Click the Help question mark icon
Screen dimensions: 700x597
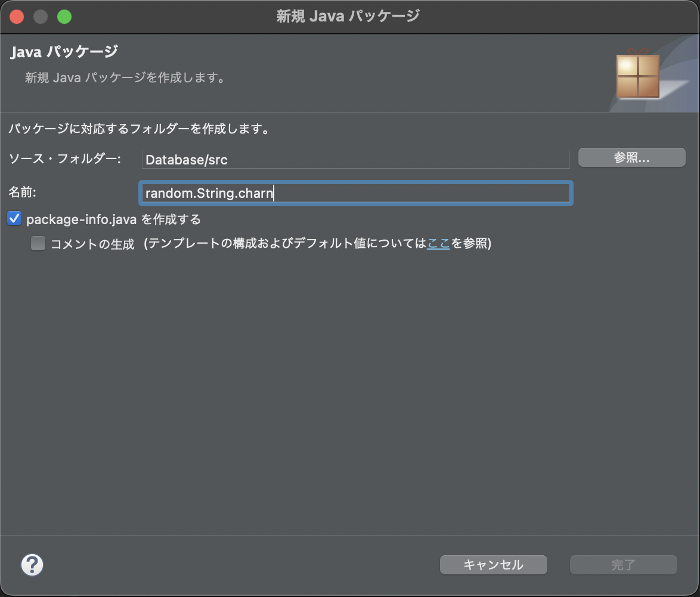[32, 564]
